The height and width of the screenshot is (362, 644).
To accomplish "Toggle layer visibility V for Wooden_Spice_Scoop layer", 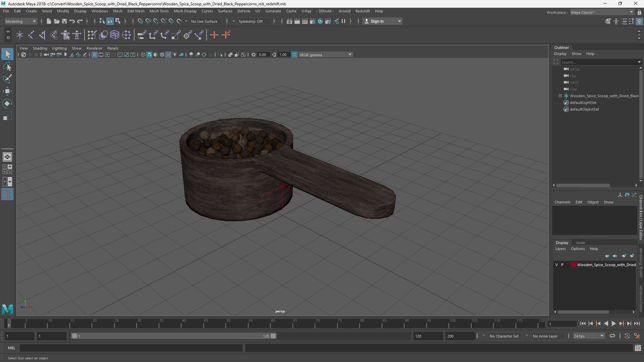I will tap(556, 265).
